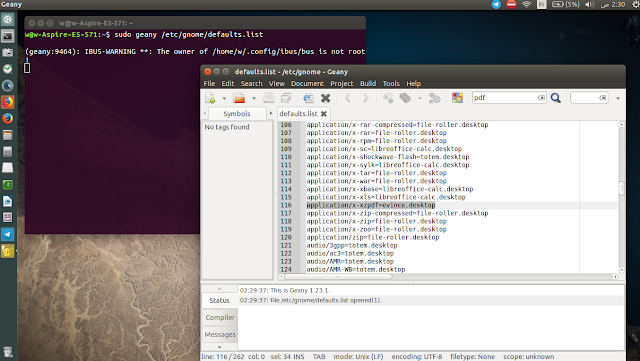Switch to the Compiler message tab
This screenshot has width=640, height=361.
tap(220, 317)
